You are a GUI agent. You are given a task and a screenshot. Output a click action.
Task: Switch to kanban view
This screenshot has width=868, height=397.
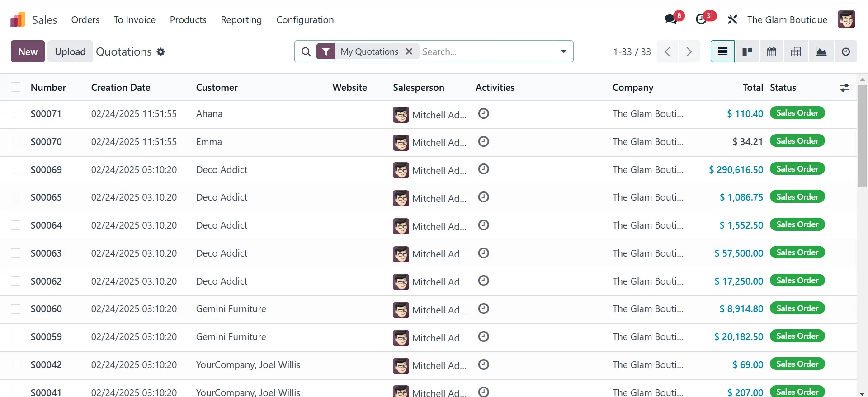click(747, 51)
